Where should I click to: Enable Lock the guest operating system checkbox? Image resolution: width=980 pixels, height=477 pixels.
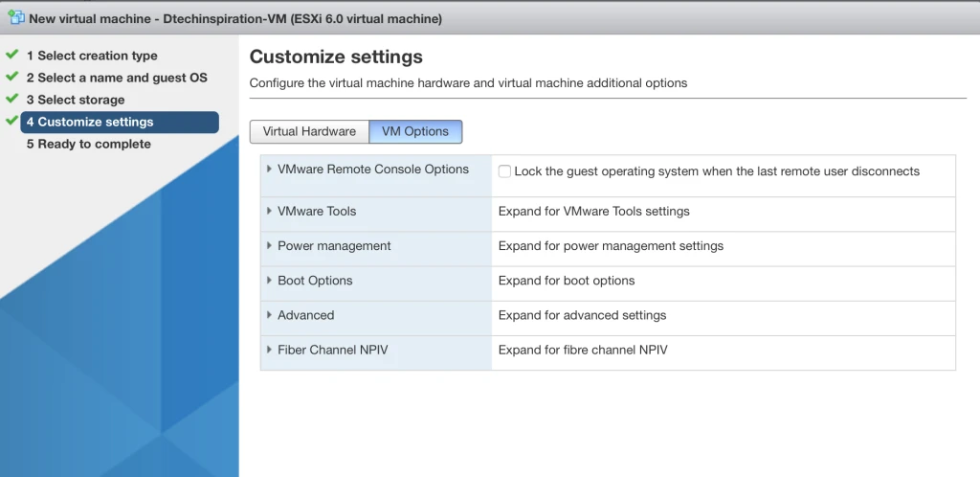point(504,171)
